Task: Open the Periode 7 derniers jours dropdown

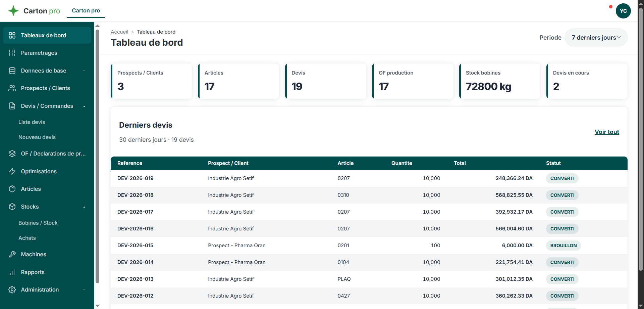Action: [x=596, y=38]
